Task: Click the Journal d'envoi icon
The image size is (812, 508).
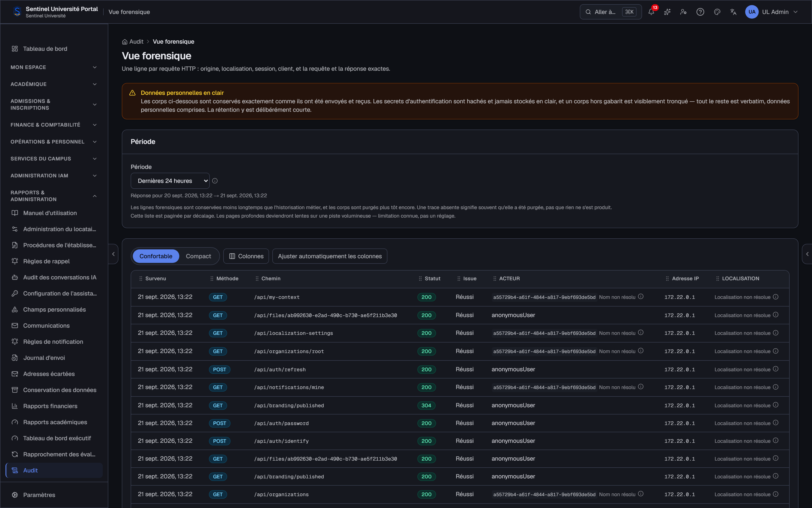Action: pyautogui.click(x=15, y=358)
